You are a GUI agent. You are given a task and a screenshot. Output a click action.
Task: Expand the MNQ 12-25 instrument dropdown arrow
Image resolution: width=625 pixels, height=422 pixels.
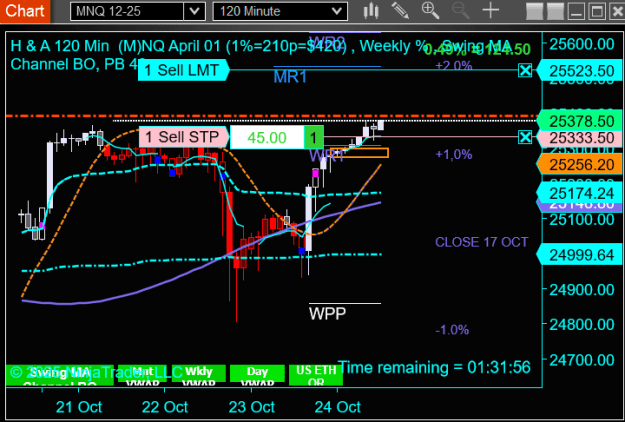(x=194, y=11)
